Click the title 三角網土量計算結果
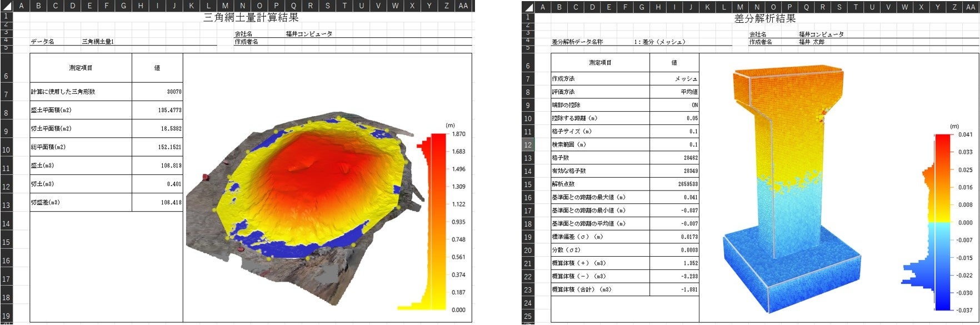This screenshot has width=980, height=325. tap(251, 18)
